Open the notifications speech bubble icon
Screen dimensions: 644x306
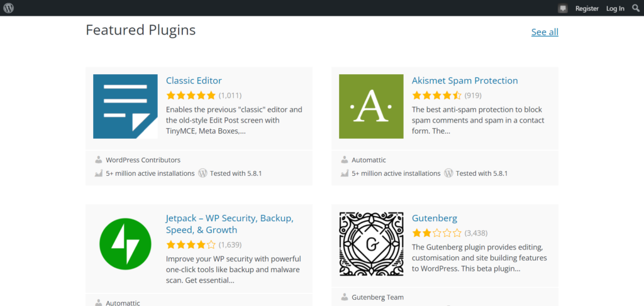coord(563,8)
